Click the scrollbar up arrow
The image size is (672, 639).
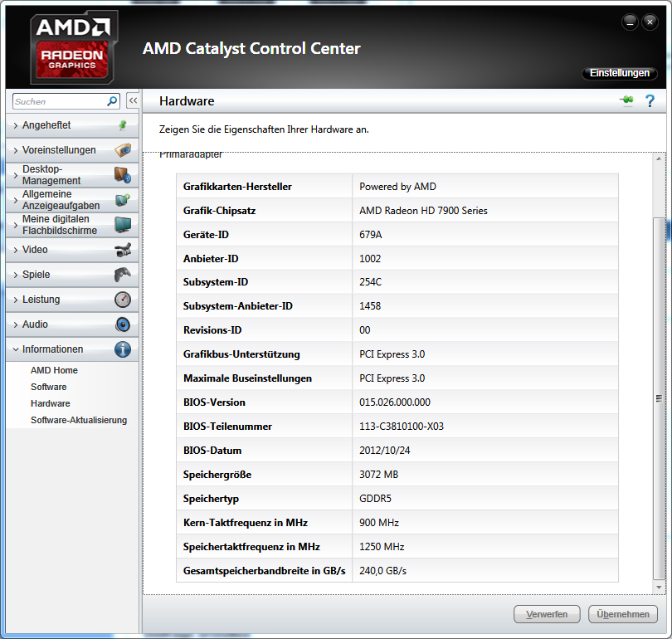coord(659,159)
